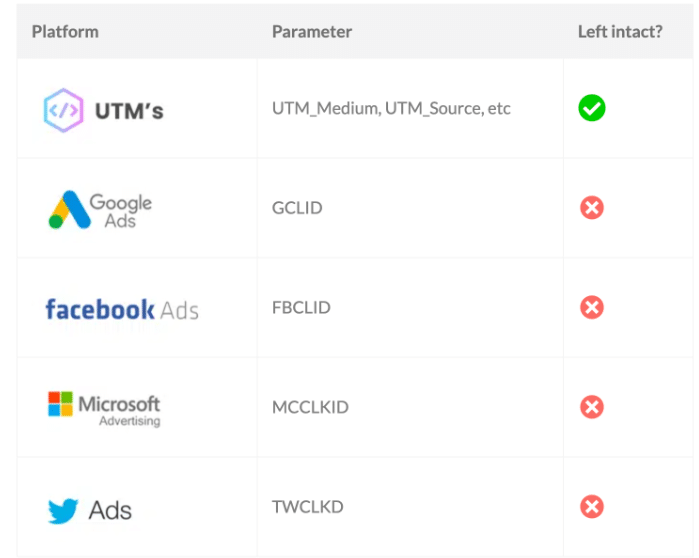Click the facebook Ads logo
Screen dimensions: 699x558
click(122, 309)
